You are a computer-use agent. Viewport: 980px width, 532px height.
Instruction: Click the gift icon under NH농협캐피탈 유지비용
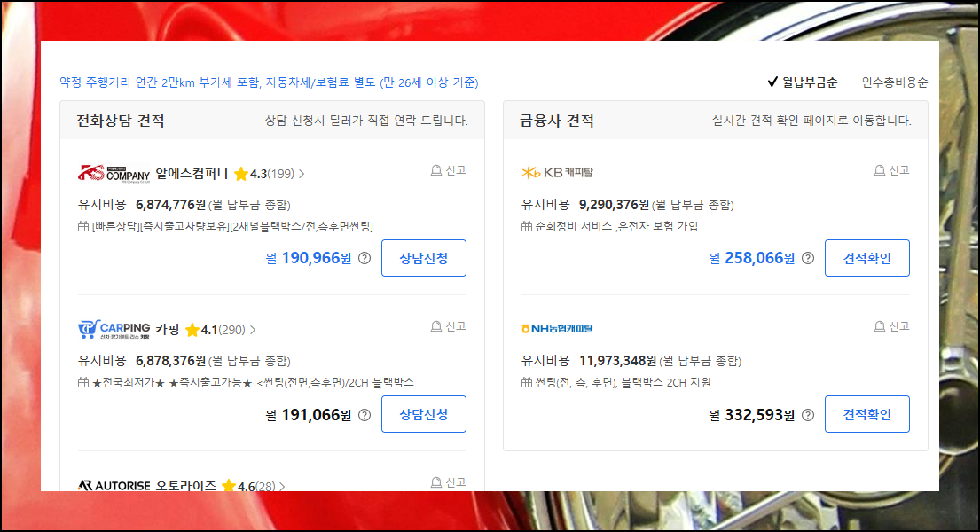coord(527,382)
